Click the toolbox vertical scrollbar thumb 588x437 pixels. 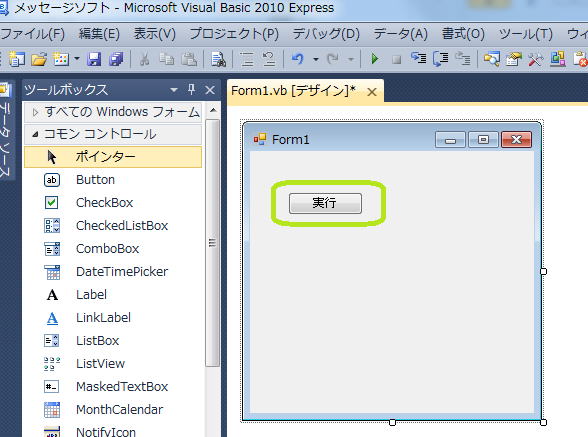(x=212, y=243)
